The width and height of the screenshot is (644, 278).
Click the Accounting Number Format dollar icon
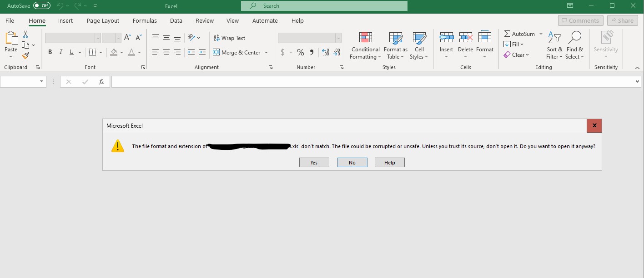click(x=282, y=52)
